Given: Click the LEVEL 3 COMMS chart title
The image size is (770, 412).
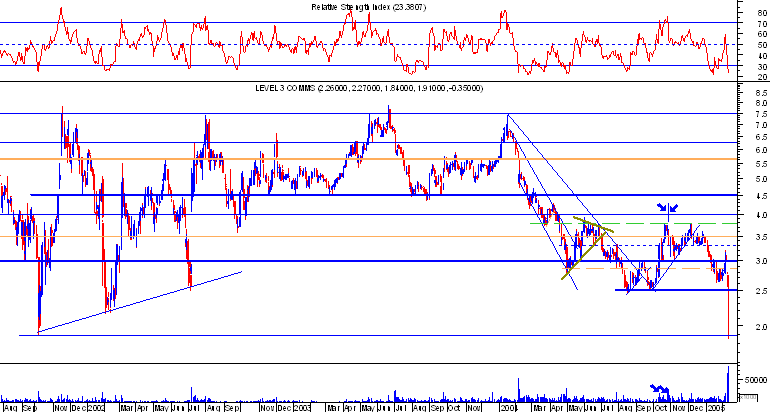Looking at the screenshot, I should tap(369, 88).
